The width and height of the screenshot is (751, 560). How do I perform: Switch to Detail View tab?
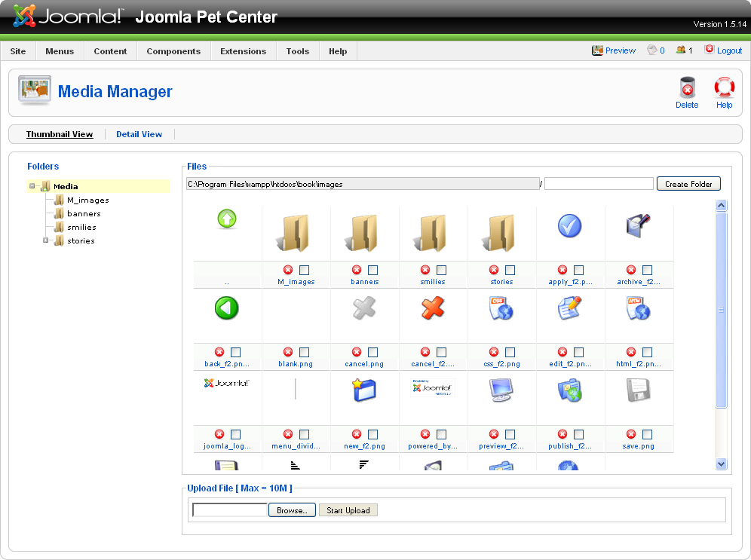point(139,134)
